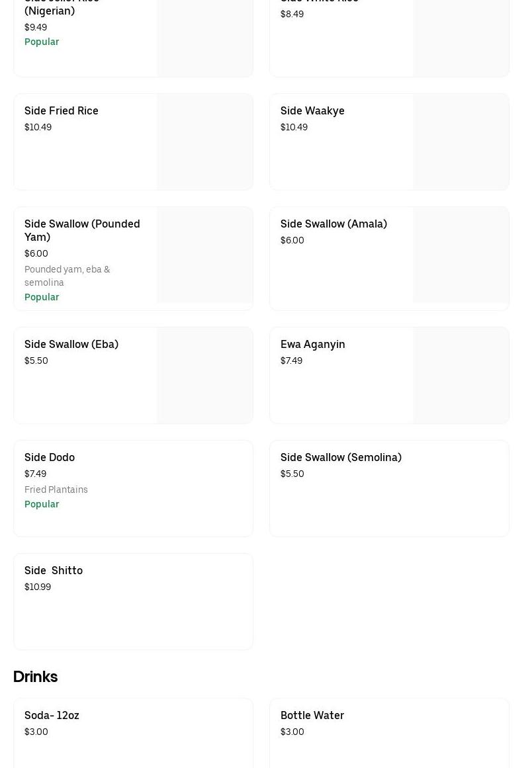Screen dimensions: 532x768
Task: Open the Pounded Yam image placeholder
Action: (x=205, y=255)
